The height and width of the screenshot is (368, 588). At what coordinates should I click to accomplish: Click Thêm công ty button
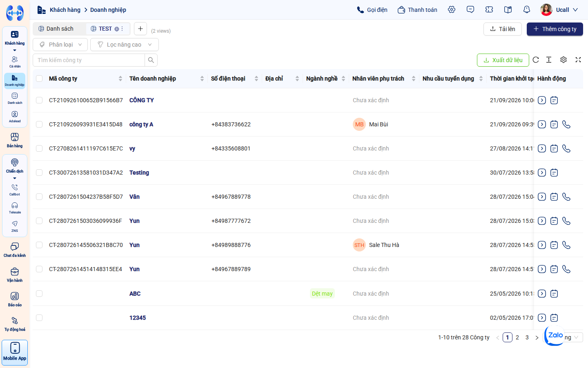pyautogui.click(x=555, y=29)
